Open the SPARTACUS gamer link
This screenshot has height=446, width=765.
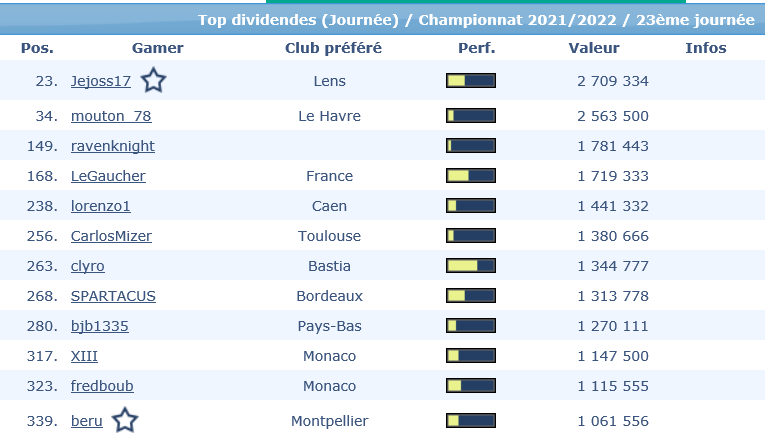[x=113, y=296]
